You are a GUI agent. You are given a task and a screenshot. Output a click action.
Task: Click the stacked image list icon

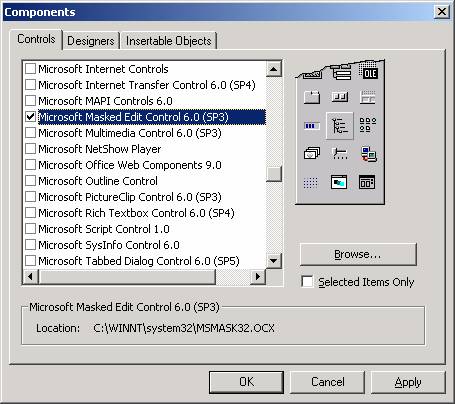(312, 153)
